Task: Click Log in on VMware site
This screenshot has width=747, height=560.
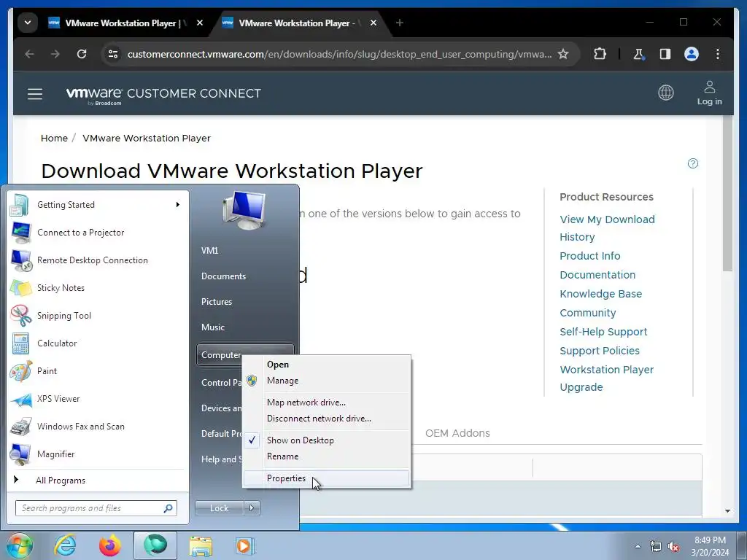Action: pyautogui.click(x=709, y=93)
